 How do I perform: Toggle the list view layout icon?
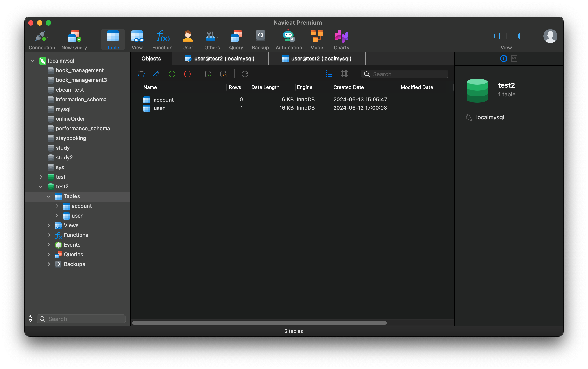329,74
